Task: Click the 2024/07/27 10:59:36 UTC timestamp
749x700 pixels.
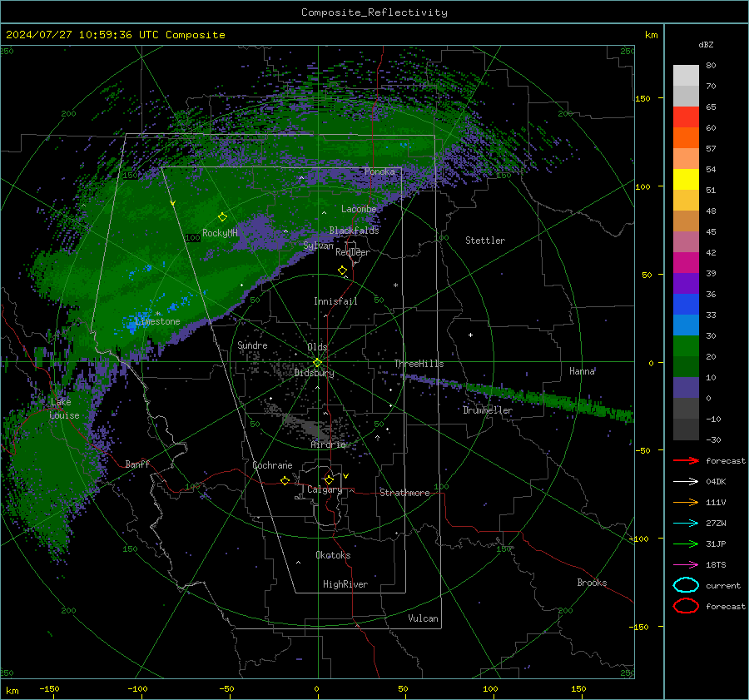Action: (115, 35)
